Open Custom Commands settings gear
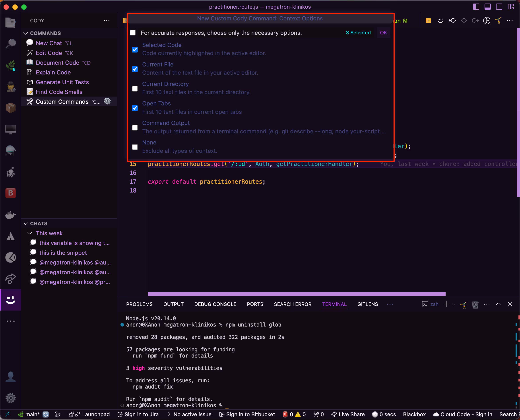This screenshot has width=520, height=420. (107, 101)
